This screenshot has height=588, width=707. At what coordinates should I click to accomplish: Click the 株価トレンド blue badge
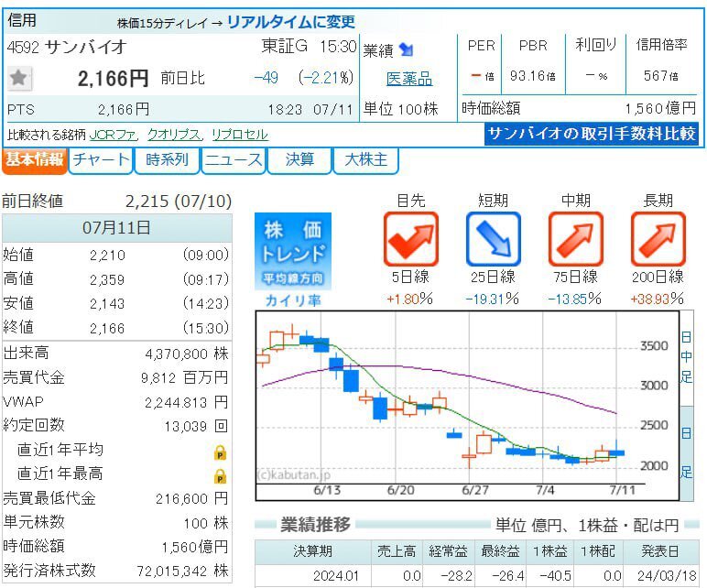click(293, 251)
